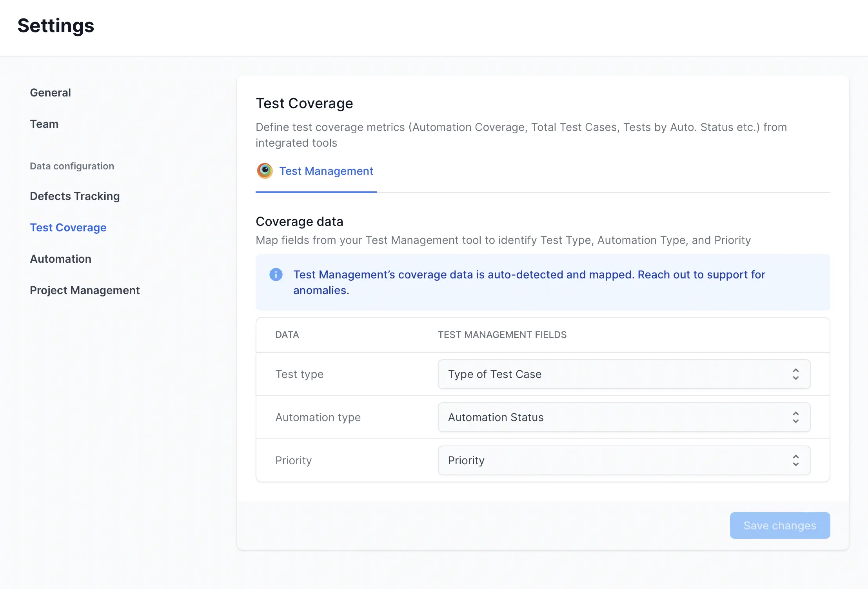This screenshot has width=868, height=589.
Task: Click the Test Management colorful logo icon
Action: (265, 171)
